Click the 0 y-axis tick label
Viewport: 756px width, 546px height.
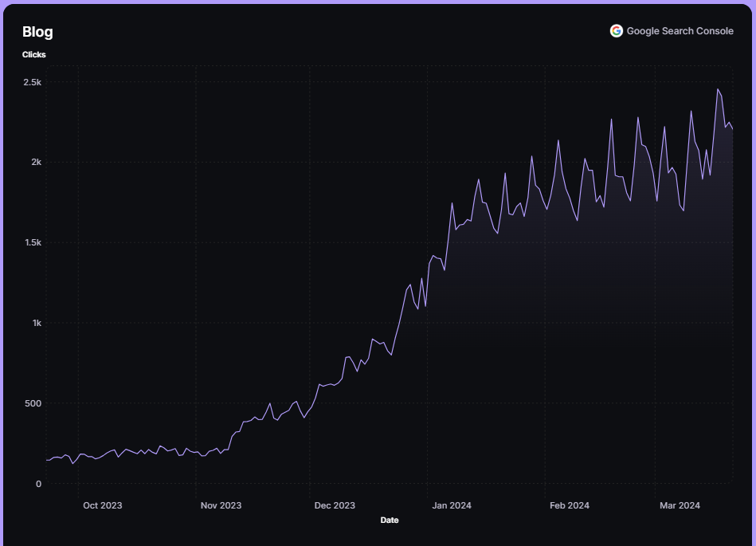(x=38, y=484)
